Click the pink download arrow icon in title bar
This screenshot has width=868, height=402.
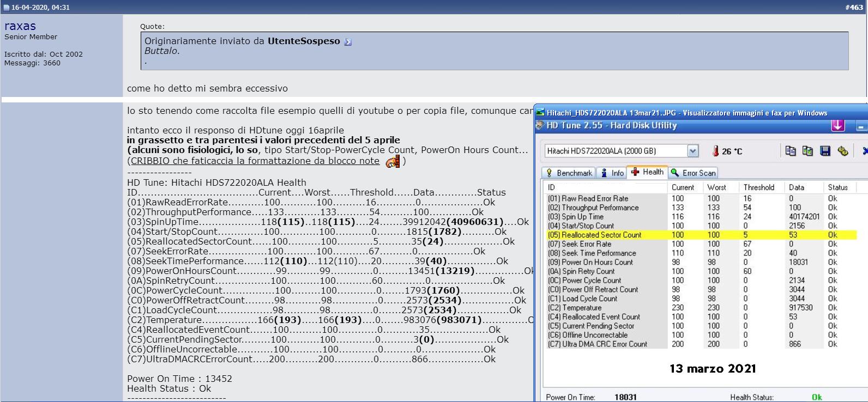coord(838,126)
